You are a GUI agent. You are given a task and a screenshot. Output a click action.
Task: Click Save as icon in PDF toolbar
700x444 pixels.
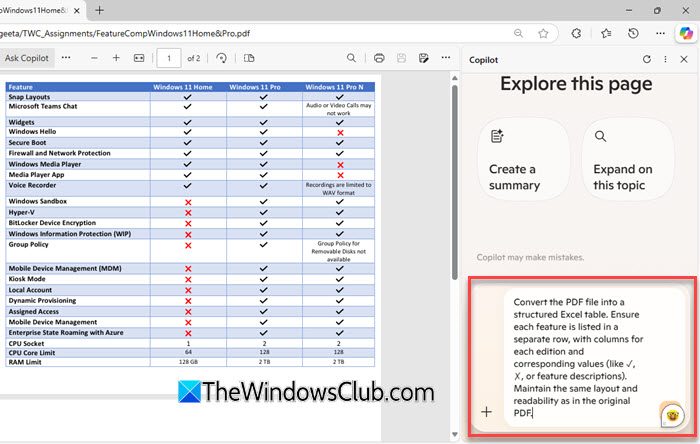pyautogui.click(x=424, y=58)
